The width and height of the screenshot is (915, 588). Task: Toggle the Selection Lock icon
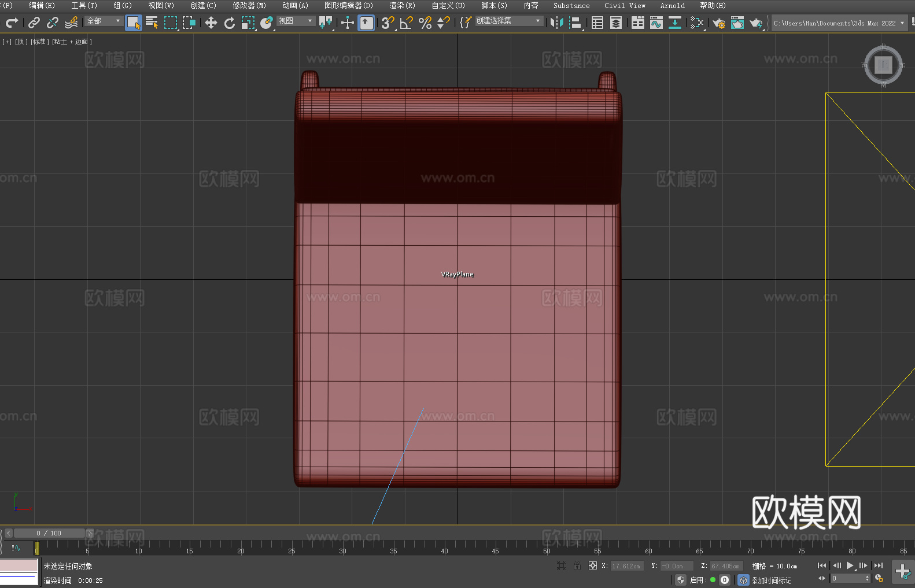point(577,565)
